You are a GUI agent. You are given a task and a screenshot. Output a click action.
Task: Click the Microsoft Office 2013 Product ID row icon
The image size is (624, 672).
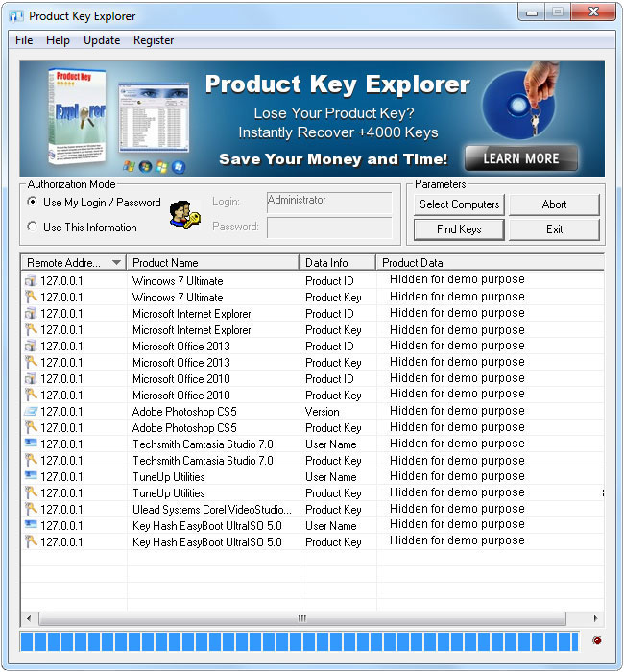tap(30, 347)
